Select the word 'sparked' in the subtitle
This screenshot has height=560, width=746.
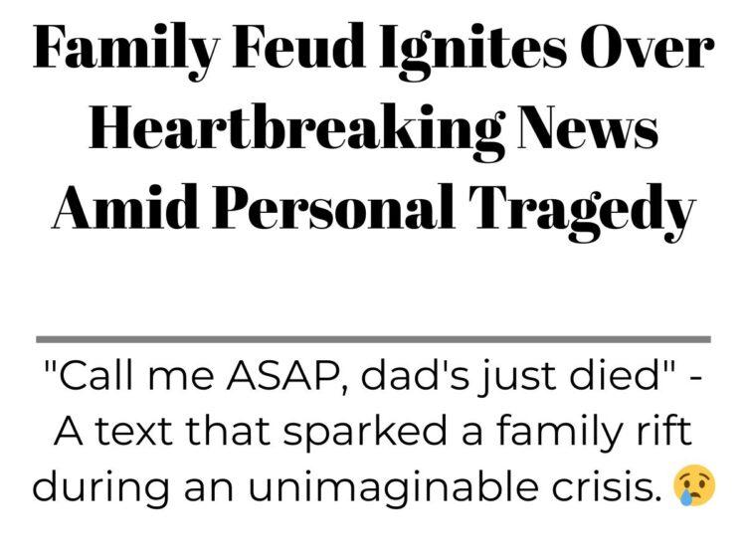tap(365, 432)
